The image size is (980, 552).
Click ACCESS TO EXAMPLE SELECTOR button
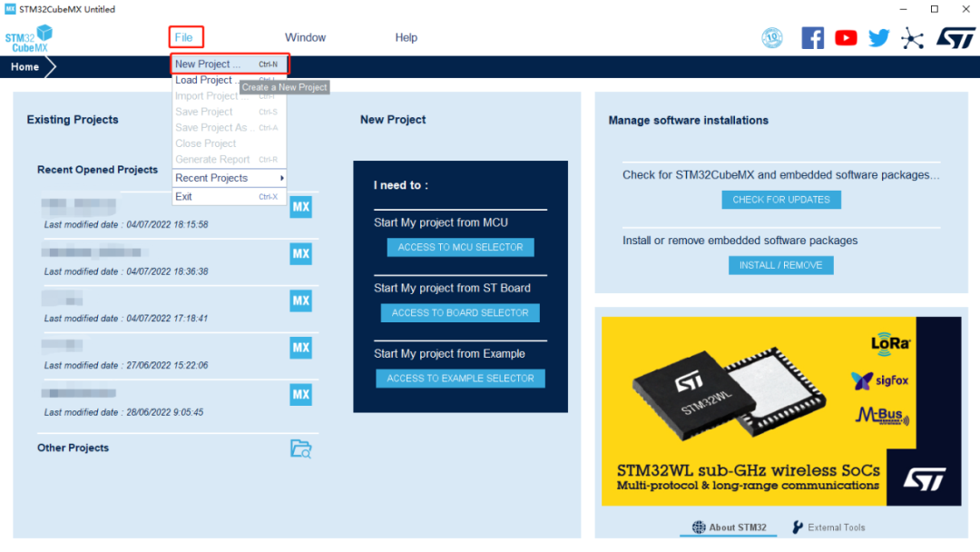tap(460, 379)
